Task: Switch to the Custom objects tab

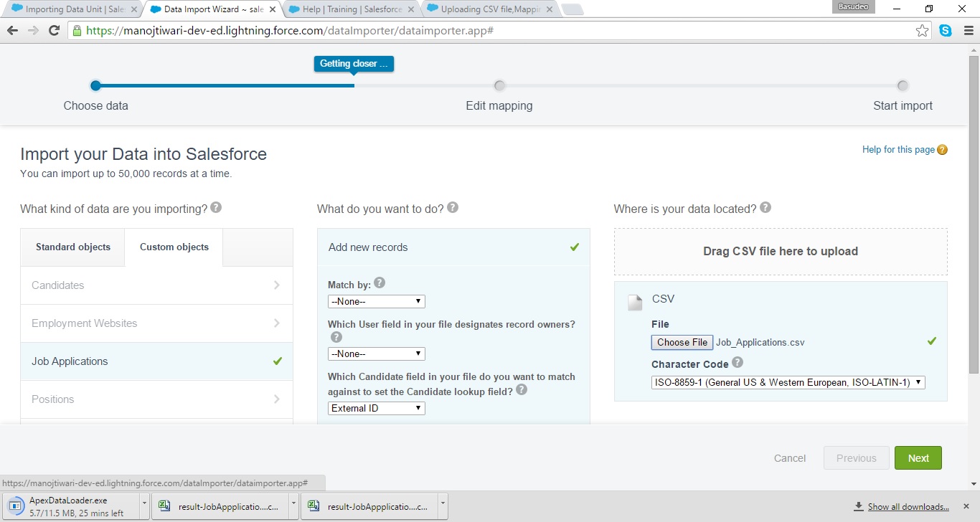Action: pos(174,247)
